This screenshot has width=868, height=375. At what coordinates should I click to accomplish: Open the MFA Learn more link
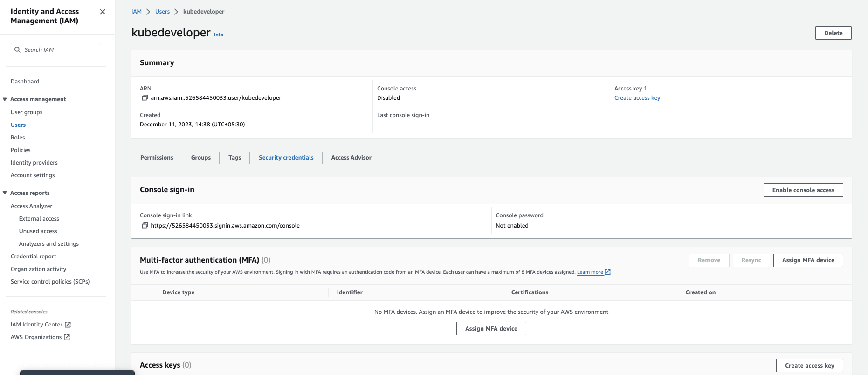pos(590,272)
